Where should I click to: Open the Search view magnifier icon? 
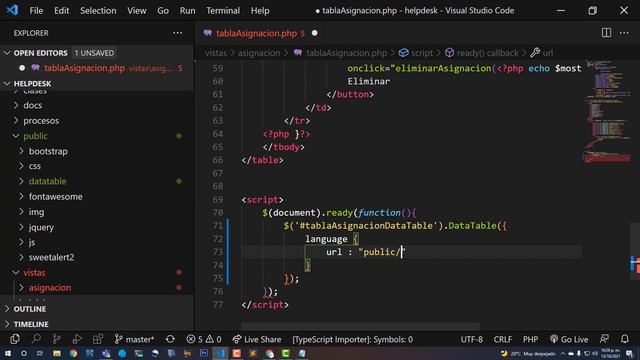pyautogui.click(x=36, y=339)
